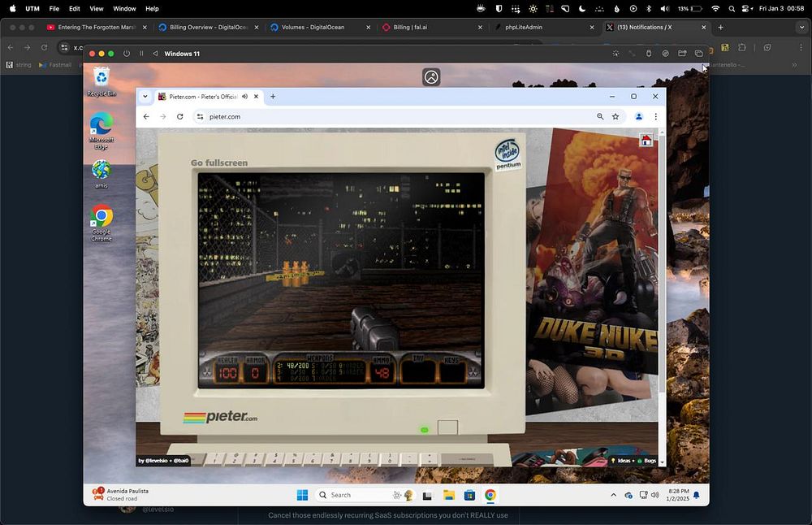This screenshot has height=525, width=812.
Task: Click Chrome icon on Windows taskbar
Action: tap(490, 495)
